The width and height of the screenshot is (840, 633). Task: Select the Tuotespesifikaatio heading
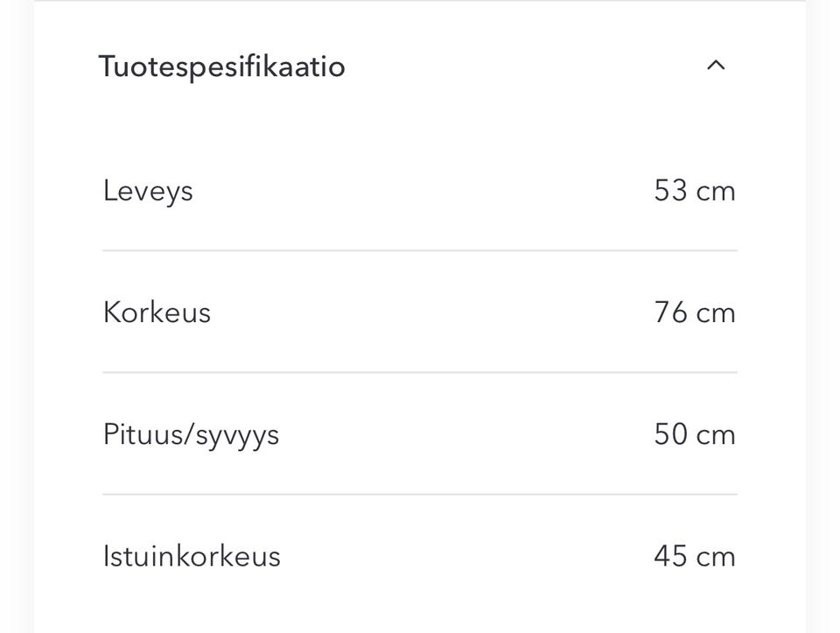click(x=222, y=66)
